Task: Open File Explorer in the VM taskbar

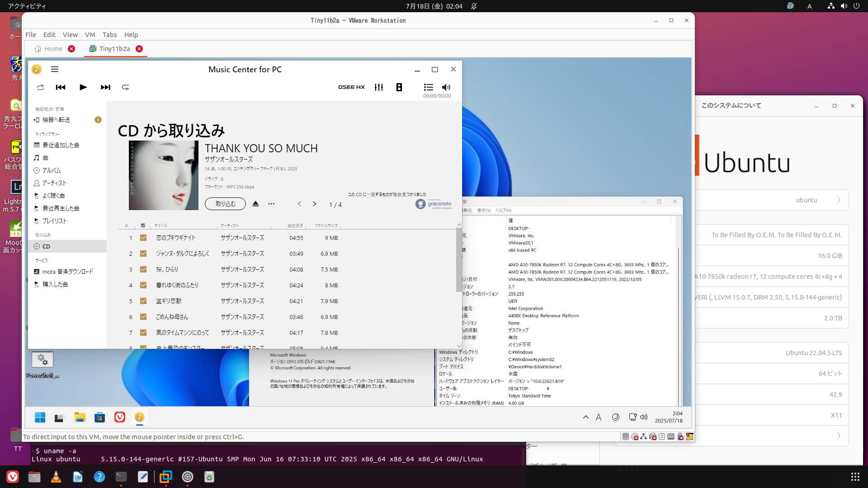Action: point(80,417)
